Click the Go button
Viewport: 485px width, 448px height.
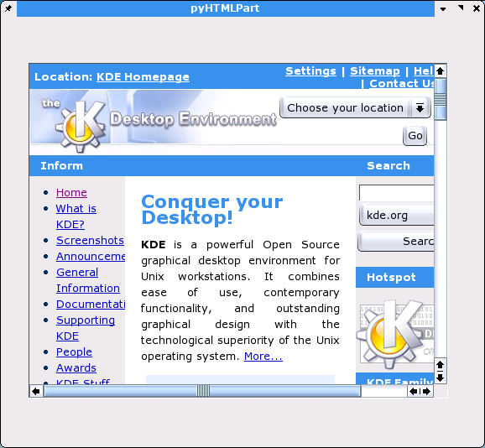point(415,136)
